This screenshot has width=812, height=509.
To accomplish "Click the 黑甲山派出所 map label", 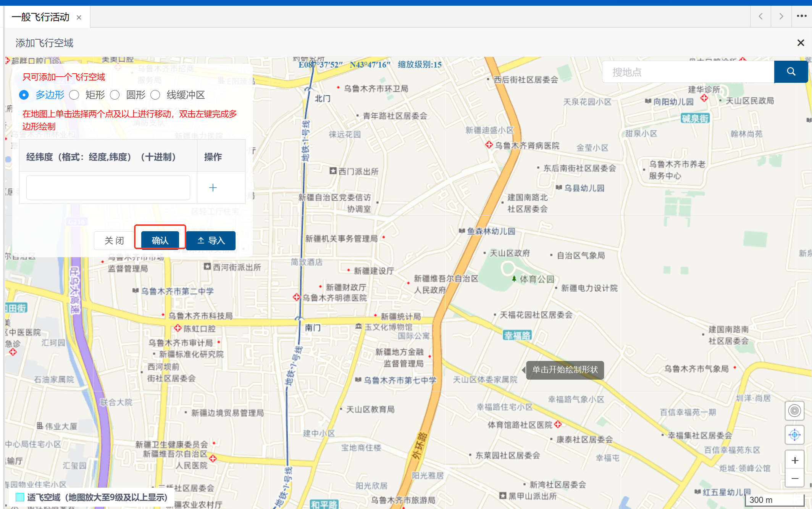I will 532,496.
